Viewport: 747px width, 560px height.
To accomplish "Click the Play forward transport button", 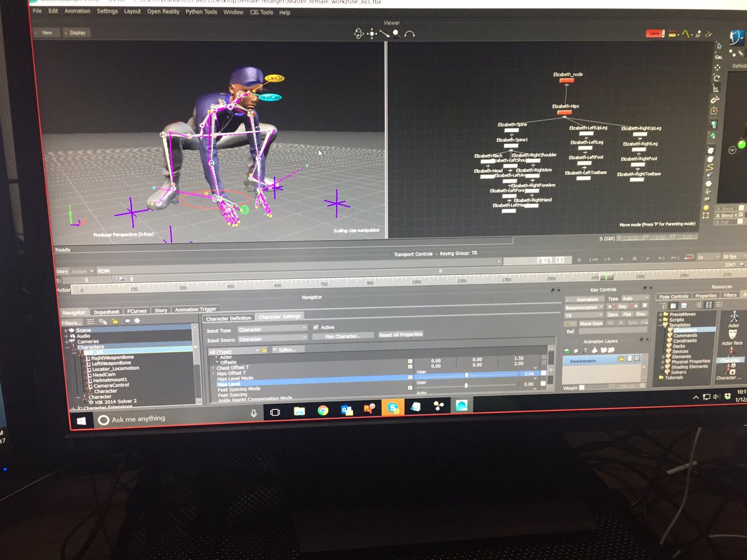I will 647,258.
